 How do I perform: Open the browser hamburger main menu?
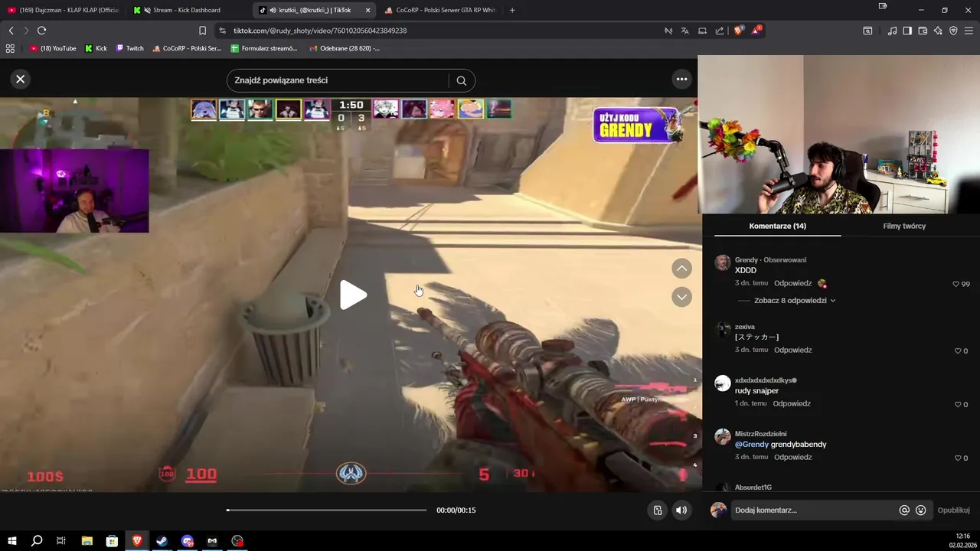click(x=969, y=31)
